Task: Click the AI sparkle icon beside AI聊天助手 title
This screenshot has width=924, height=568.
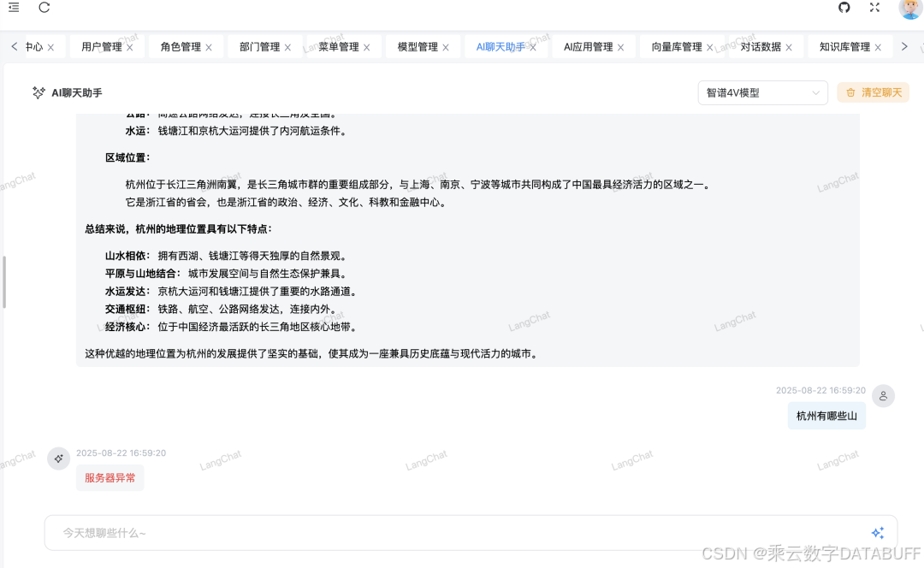Action: [38, 92]
